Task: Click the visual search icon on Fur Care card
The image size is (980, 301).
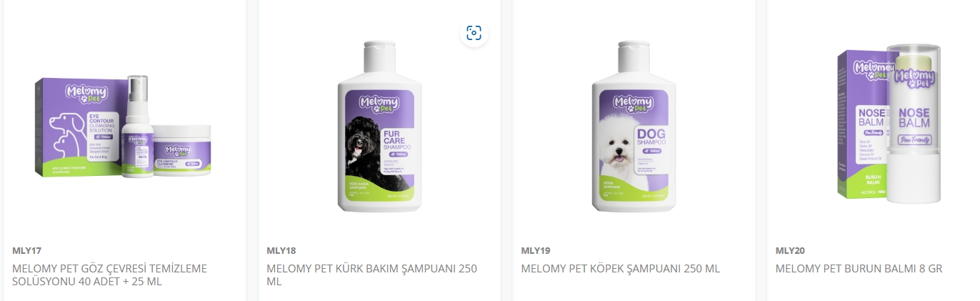Action: tap(474, 33)
